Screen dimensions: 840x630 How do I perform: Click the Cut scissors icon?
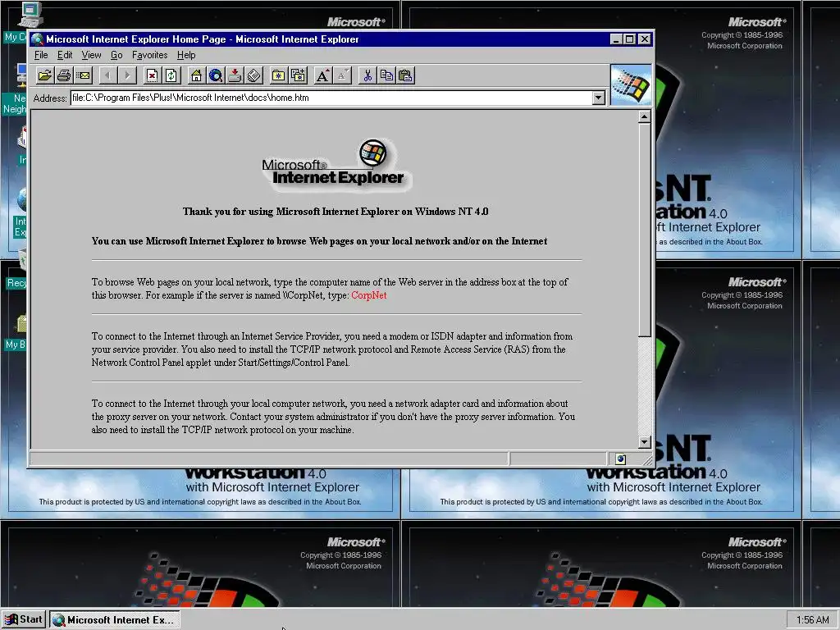(x=367, y=75)
